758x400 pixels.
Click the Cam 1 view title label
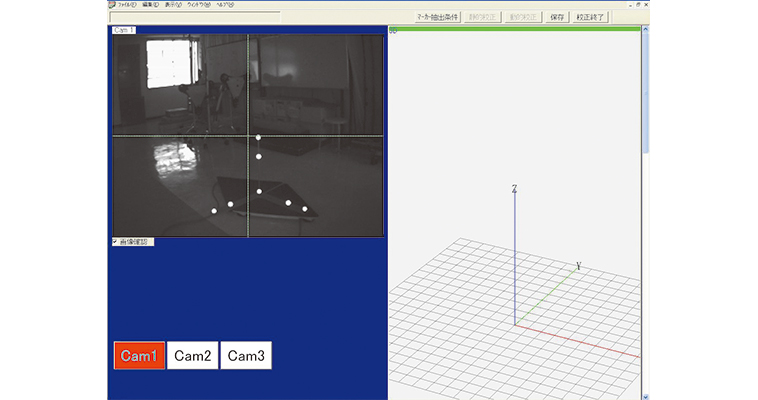click(124, 30)
